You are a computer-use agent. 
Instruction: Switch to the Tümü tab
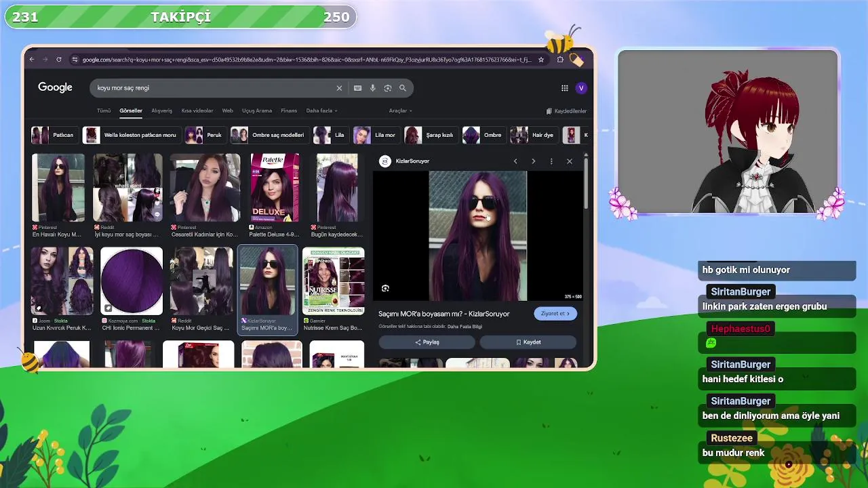click(104, 110)
